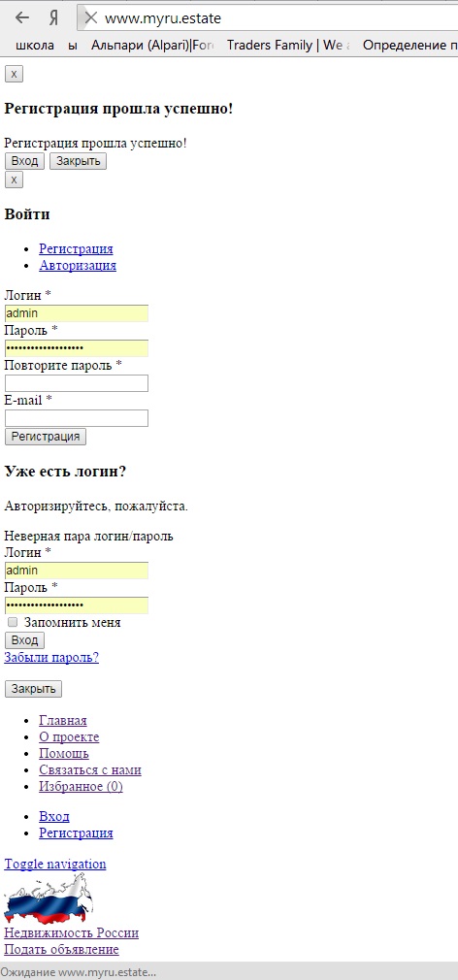458x980 pixels.
Task: Click the Russia flag map logo
Action: click(49, 898)
